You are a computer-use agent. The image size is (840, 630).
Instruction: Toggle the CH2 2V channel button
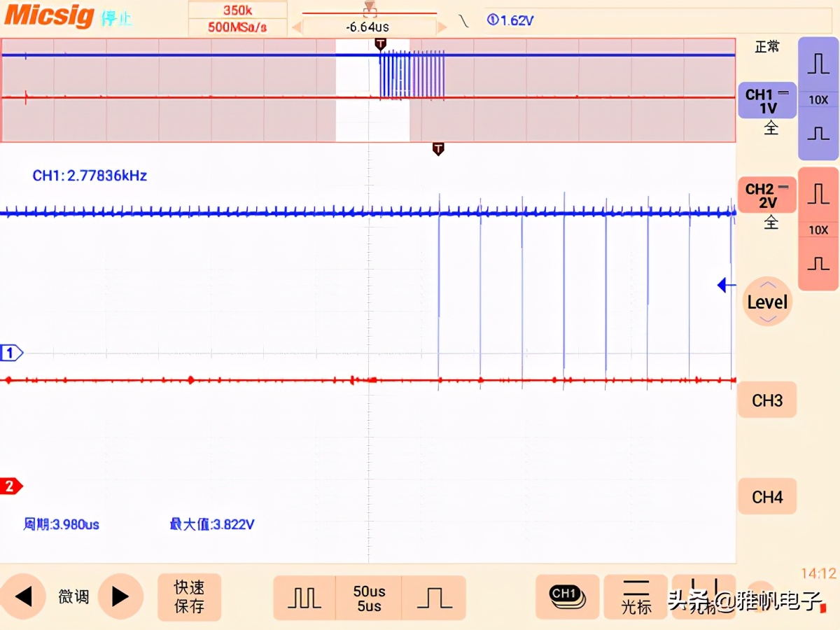click(x=767, y=195)
